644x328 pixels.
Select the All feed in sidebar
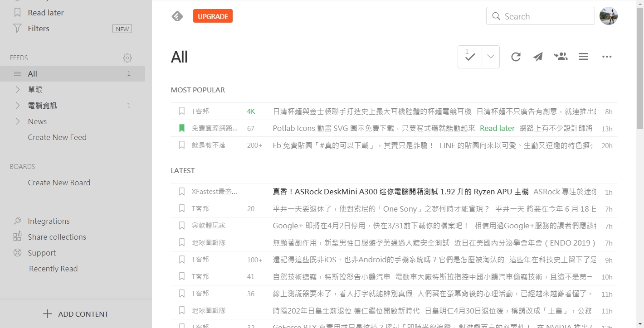(x=73, y=74)
